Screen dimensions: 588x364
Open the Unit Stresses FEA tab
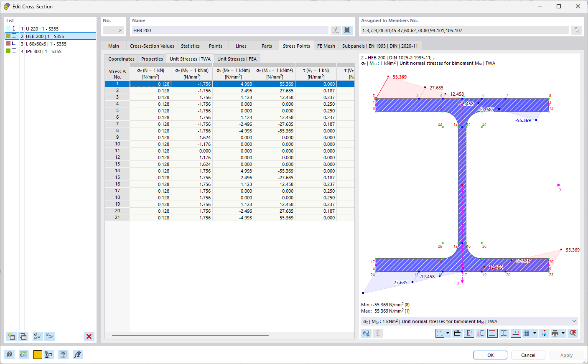pos(237,59)
